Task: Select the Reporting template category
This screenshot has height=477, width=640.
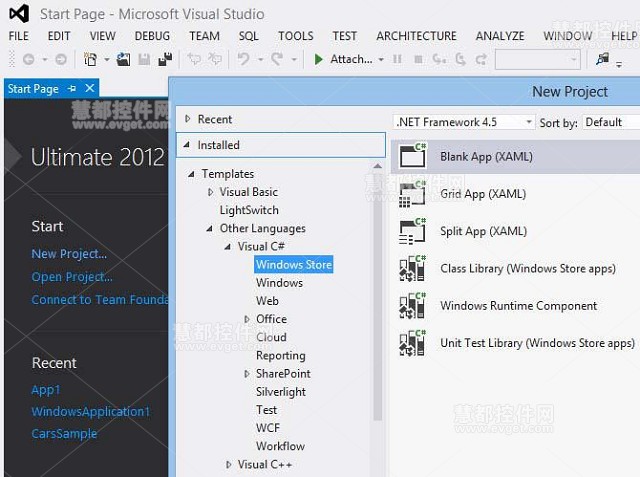Action: click(x=281, y=355)
